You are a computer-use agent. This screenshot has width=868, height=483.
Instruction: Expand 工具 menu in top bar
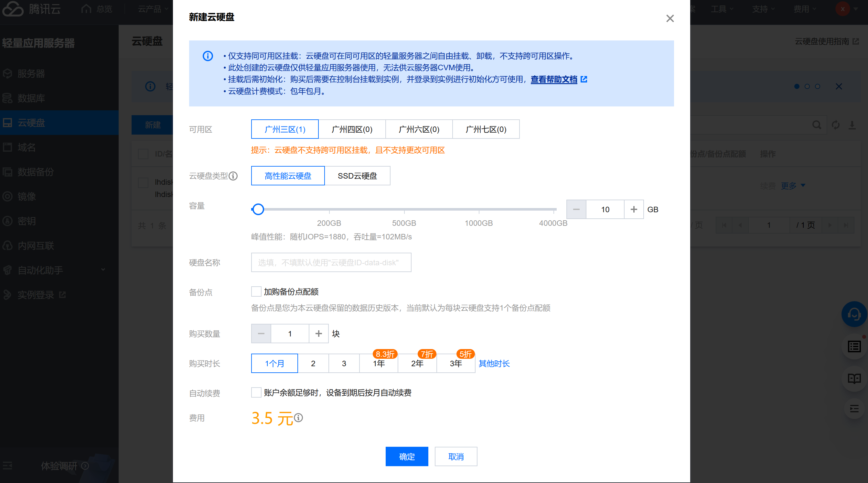coord(722,9)
